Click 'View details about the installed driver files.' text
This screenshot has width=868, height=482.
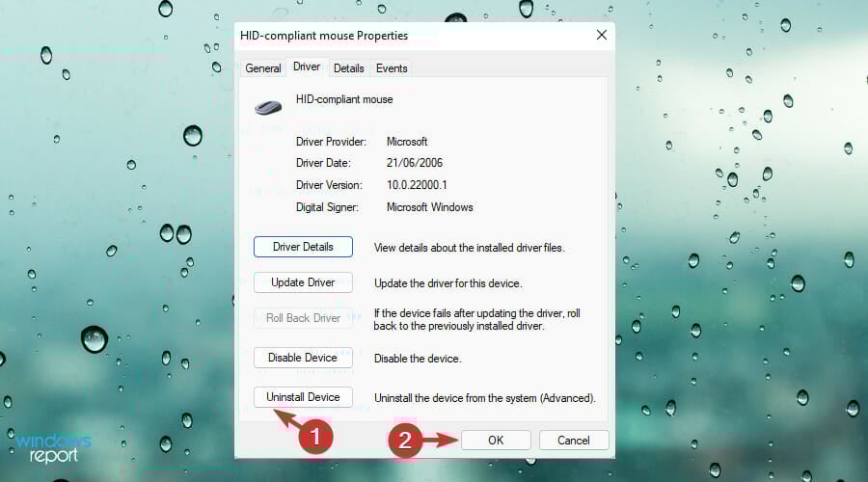[x=470, y=248]
